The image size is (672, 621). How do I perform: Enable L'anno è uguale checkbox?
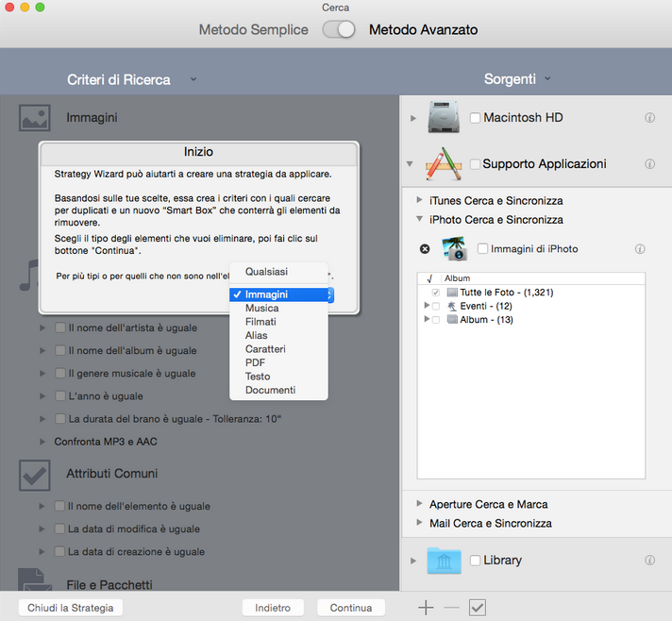coord(60,396)
